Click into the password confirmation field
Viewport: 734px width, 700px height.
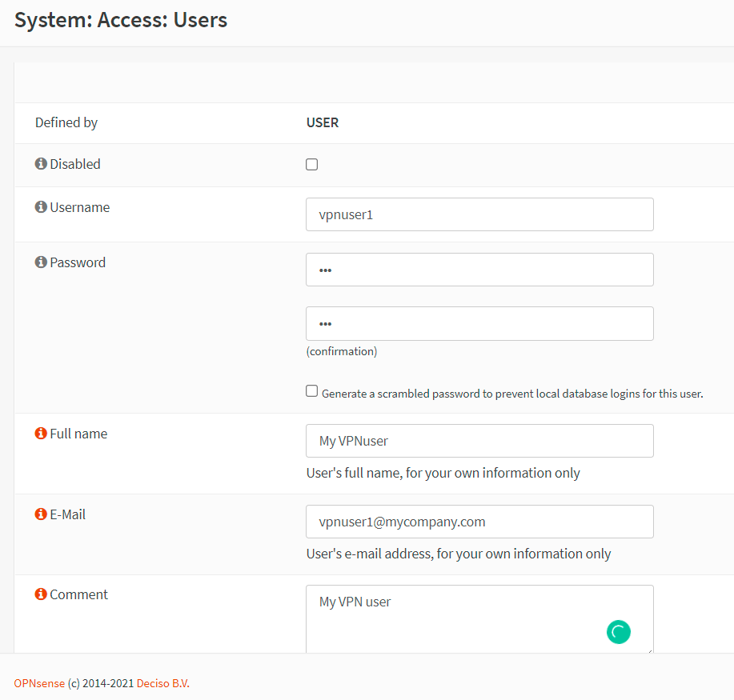click(x=479, y=323)
